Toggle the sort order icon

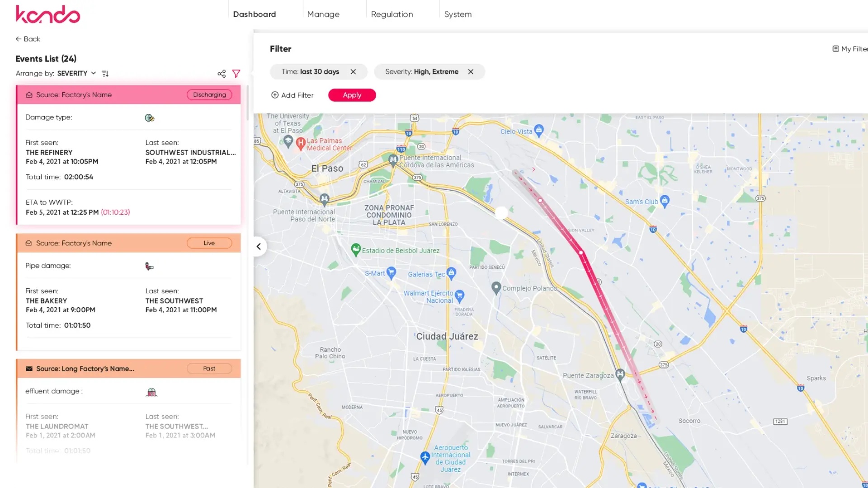click(x=105, y=74)
